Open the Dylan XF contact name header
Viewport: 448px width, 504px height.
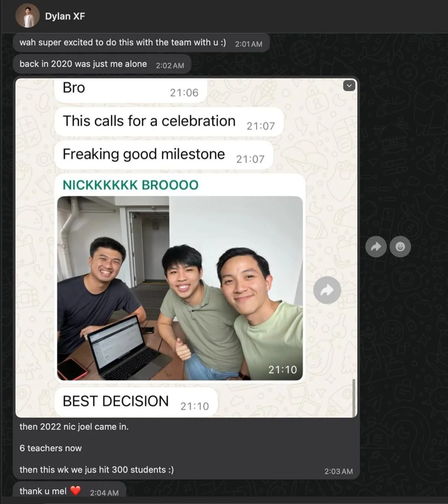[x=65, y=16]
